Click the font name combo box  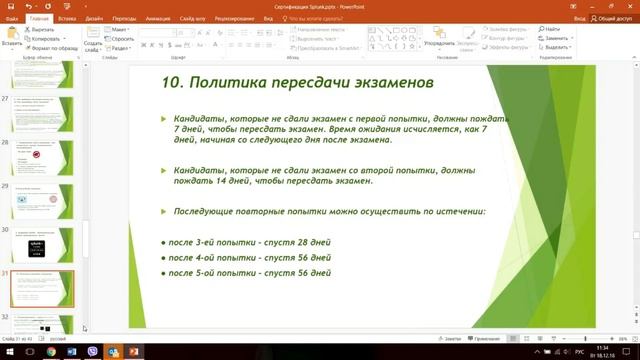pos(158,32)
